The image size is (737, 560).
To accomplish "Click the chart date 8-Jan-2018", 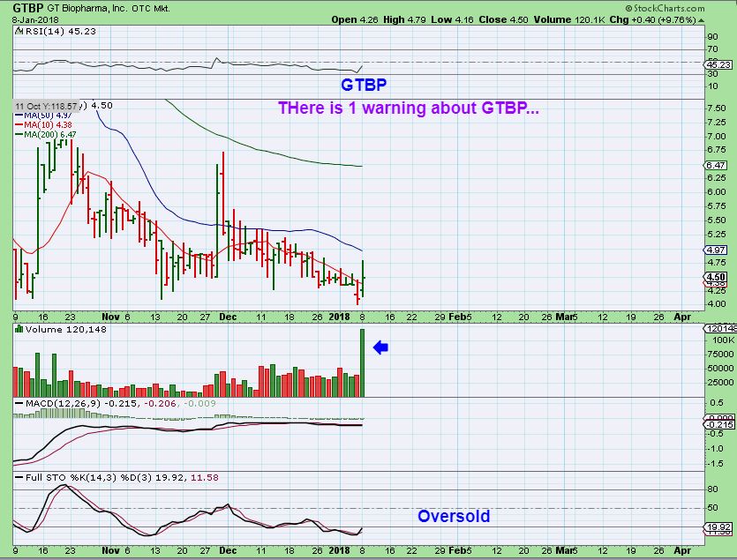I will [x=35, y=19].
